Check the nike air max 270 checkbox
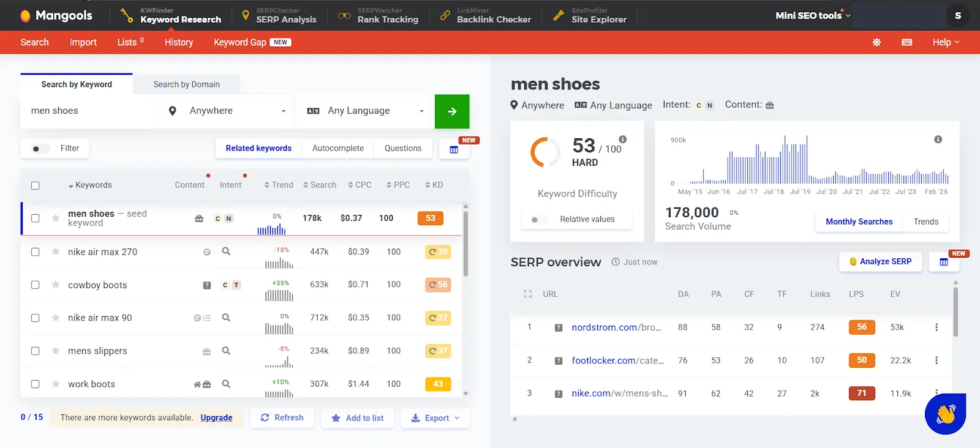Image resolution: width=980 pixels, height=448 pixels. point(36,252)
